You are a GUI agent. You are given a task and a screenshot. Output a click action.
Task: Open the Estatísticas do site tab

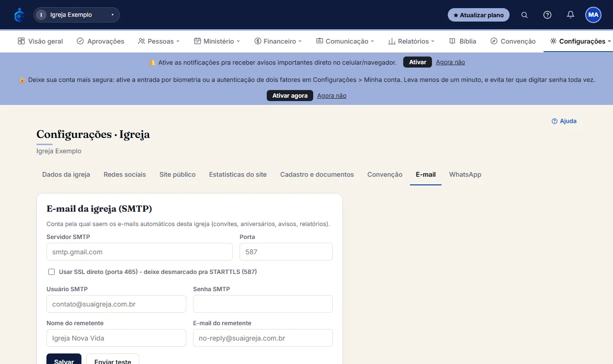tap(238, 175)
